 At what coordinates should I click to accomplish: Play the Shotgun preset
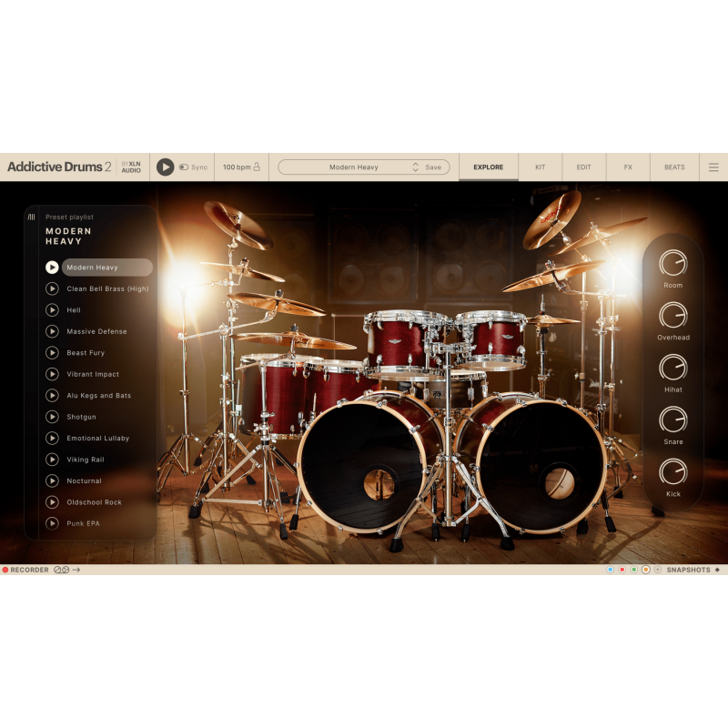pyautogui.click(x=52, y=417)
